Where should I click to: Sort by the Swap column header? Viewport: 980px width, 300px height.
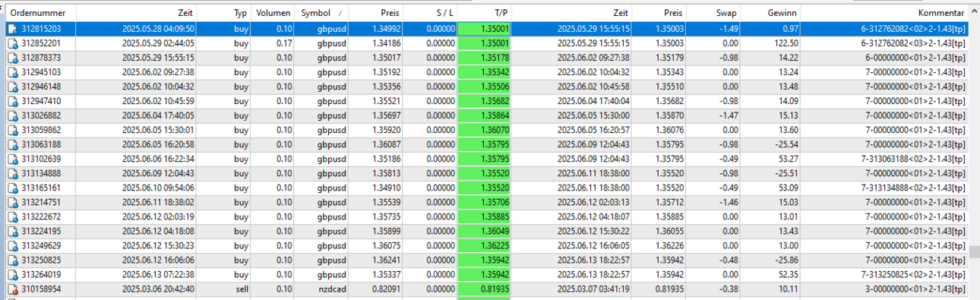713,14
